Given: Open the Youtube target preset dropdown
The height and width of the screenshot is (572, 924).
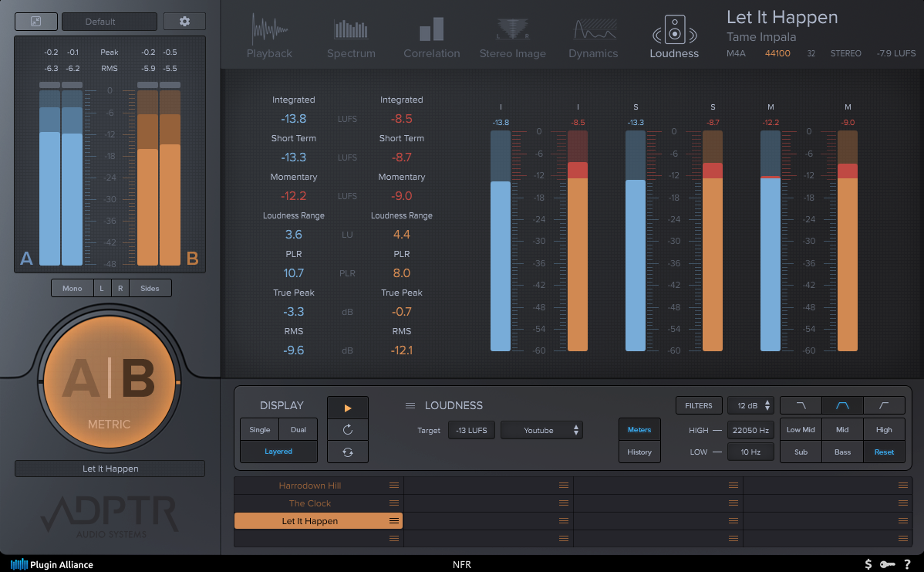Looking at the screenshot, I should click(541, 430).
